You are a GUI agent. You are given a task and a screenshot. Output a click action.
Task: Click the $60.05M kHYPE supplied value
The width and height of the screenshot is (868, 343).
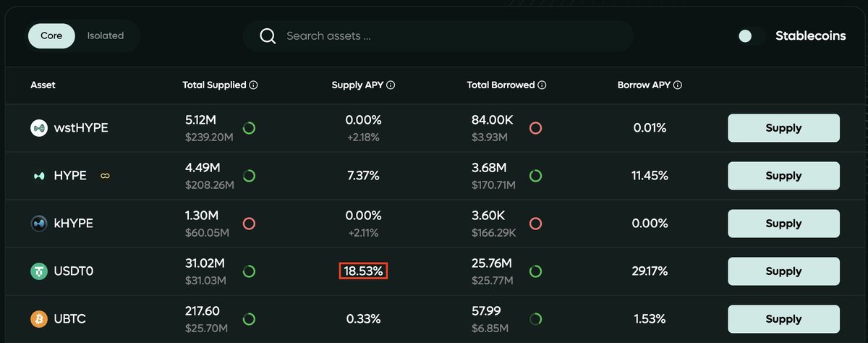click(x=207, y=232)
